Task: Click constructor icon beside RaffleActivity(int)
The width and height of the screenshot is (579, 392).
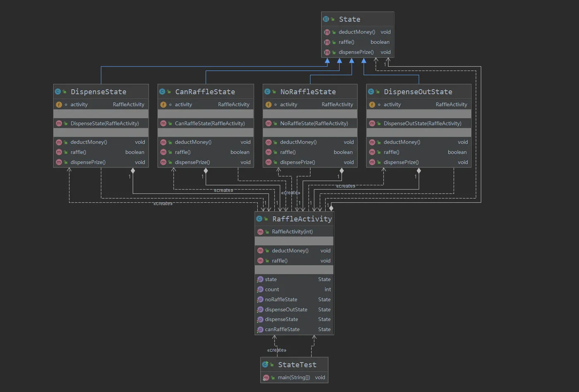Action: click(260, 232)
